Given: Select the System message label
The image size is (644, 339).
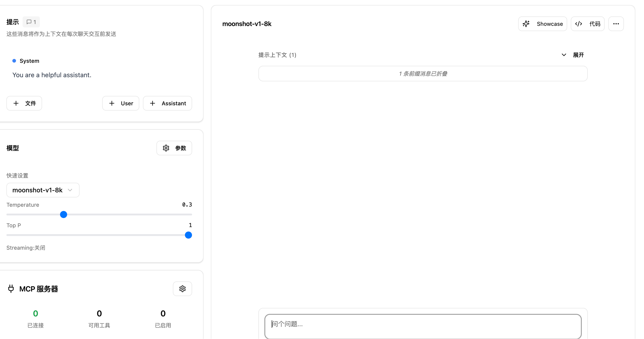Looking at the screenshot, I should (30, 61).
